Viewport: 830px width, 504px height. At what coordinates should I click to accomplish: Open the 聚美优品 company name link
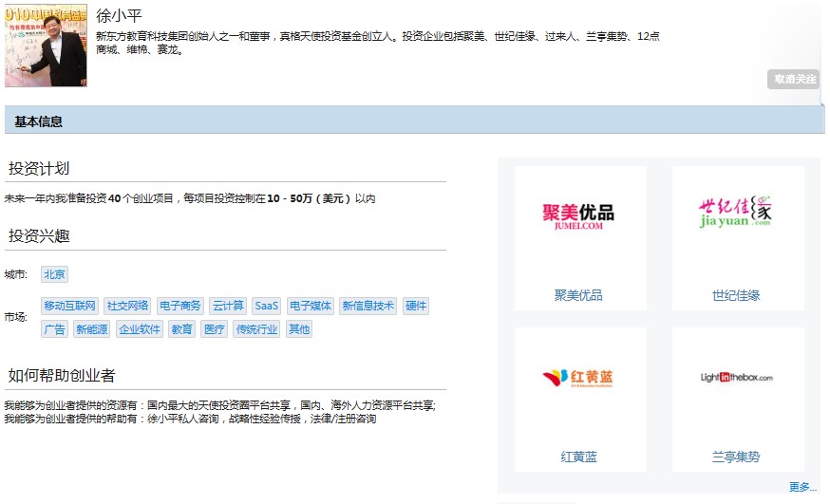(x=578, y=295)
